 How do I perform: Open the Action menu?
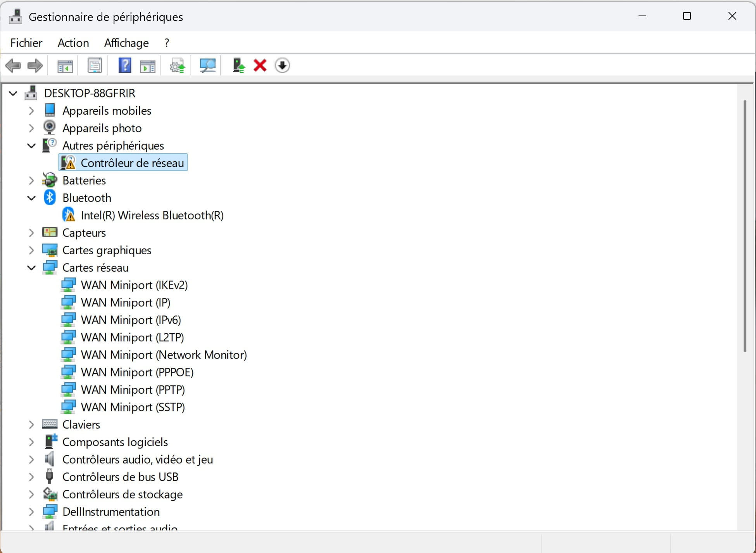(x=73, y=43)
